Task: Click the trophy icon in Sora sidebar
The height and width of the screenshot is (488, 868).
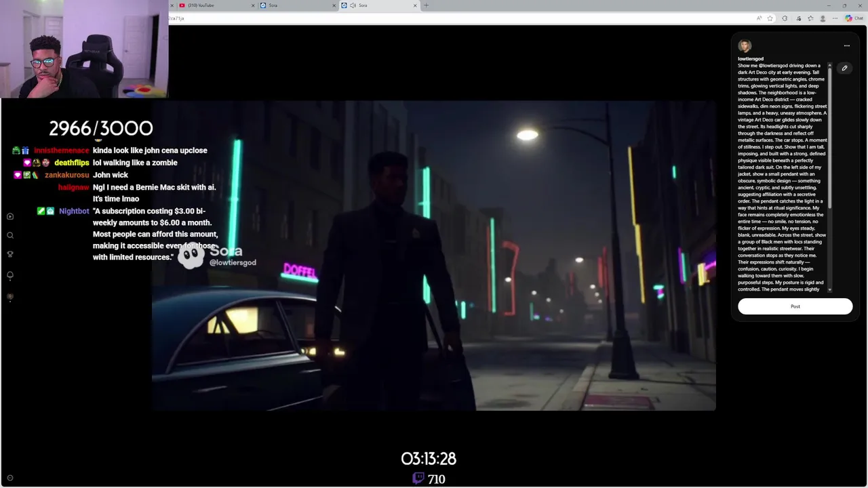Action: point(10,254)
